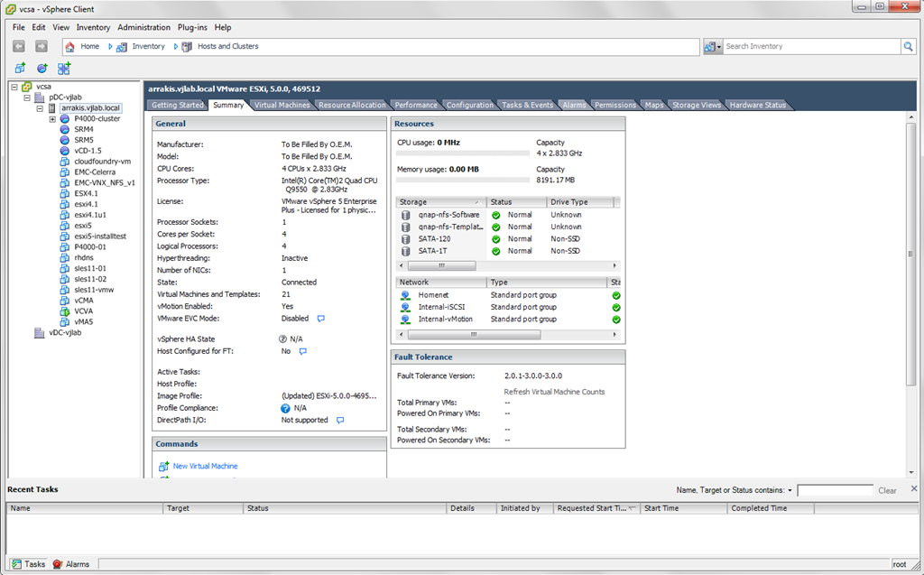Collapse the vcsa root tree node
The width and height of the screenshot is (924, 575).
14,87
